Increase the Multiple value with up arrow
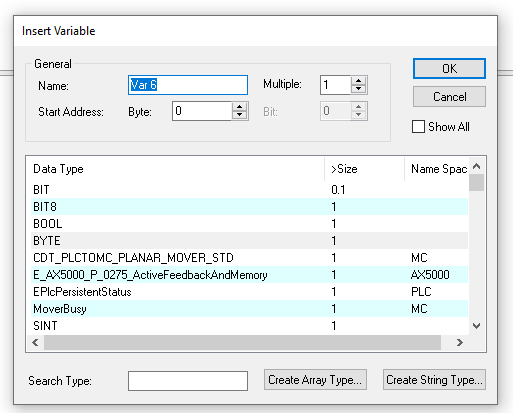Image resolution: width=513 pixels, height=413 pixels. (358, 81)
